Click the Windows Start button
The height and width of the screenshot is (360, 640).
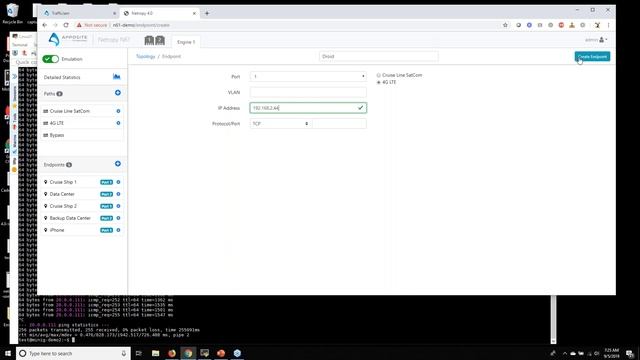8,353
